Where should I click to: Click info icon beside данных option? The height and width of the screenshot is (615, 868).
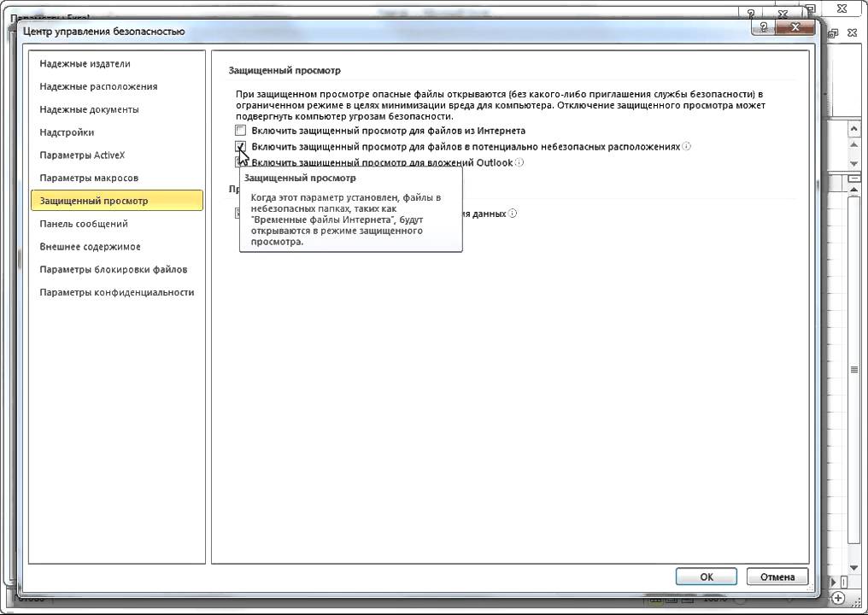513,214
